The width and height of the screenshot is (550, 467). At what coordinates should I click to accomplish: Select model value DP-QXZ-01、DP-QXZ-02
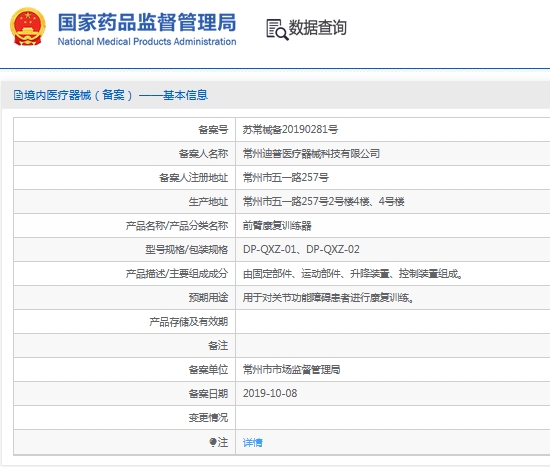pos(301,249)
